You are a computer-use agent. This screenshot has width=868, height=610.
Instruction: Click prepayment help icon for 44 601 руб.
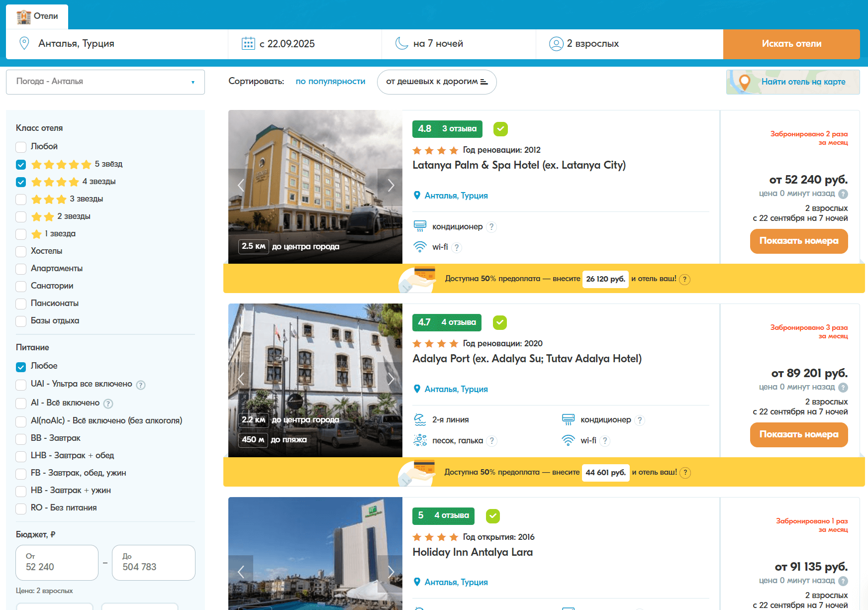(x=685, y=473)
